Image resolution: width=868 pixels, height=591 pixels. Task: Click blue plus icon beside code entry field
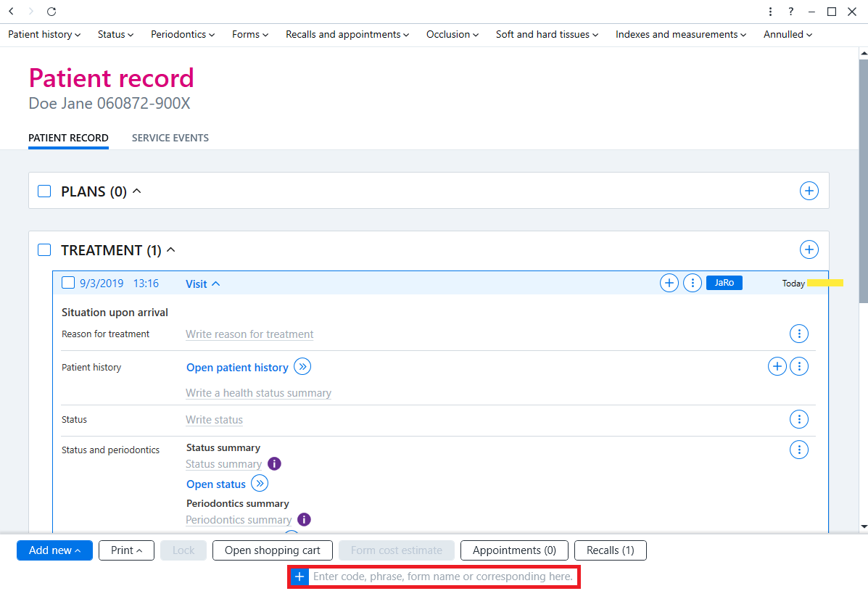(x=299, y=576)
